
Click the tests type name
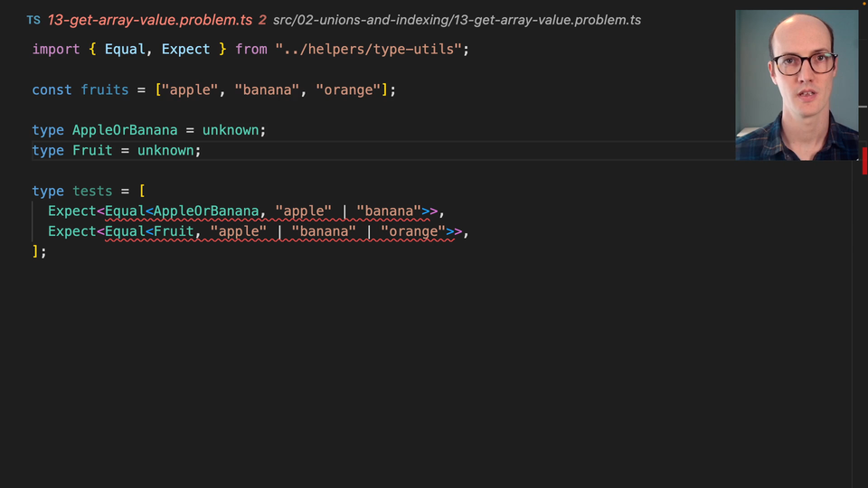coord(92,191)
